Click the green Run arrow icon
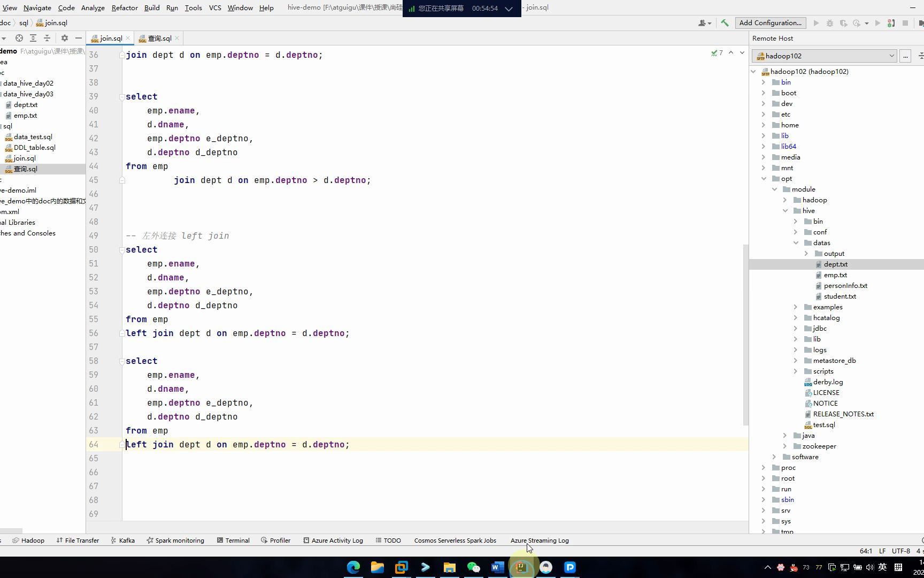 coord(816,23)
